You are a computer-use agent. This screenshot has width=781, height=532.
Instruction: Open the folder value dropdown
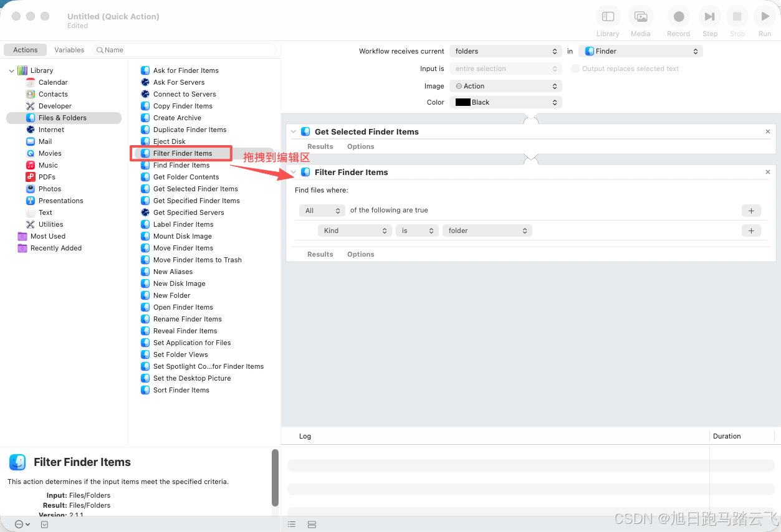coord(487,230)
